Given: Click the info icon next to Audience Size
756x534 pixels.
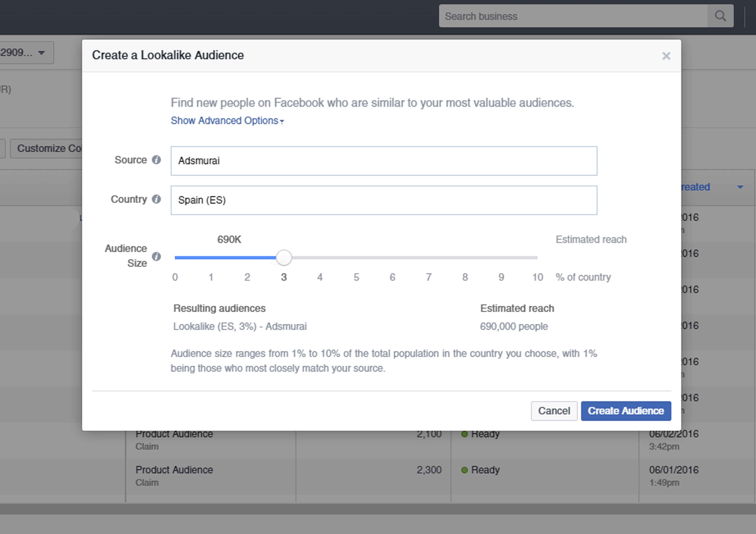Looking at the screenshot, I should point(156,256).
